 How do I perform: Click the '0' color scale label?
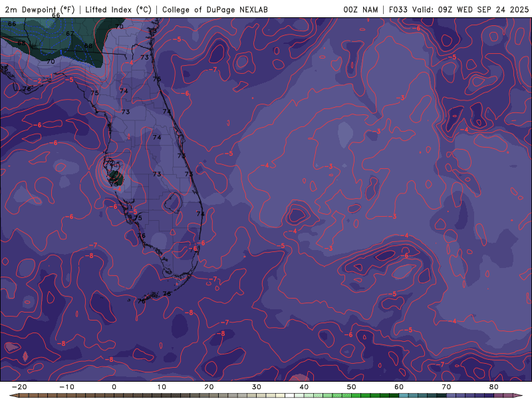click(114, 387)
